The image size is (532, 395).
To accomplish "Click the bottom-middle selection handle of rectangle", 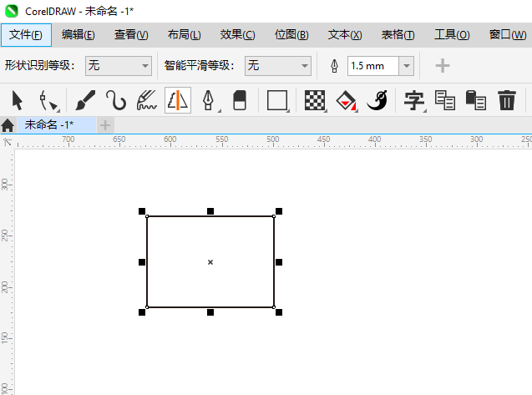I will coord(210,312).
